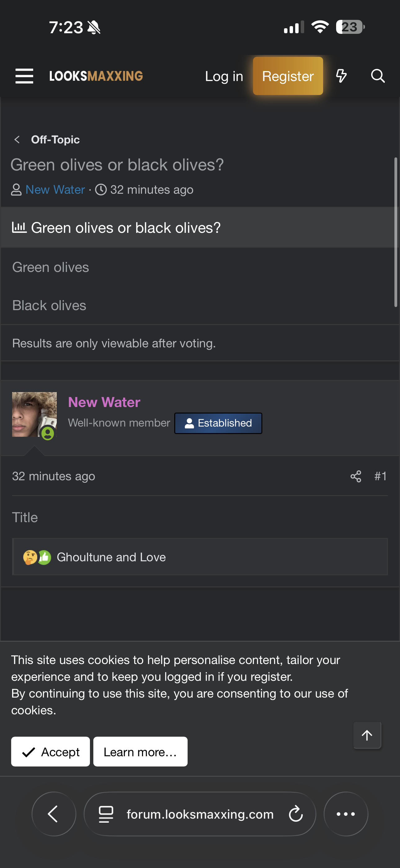400x868 pixels.
Task: Tap the scroll-to-top arrow button
Action: point(367,735)
